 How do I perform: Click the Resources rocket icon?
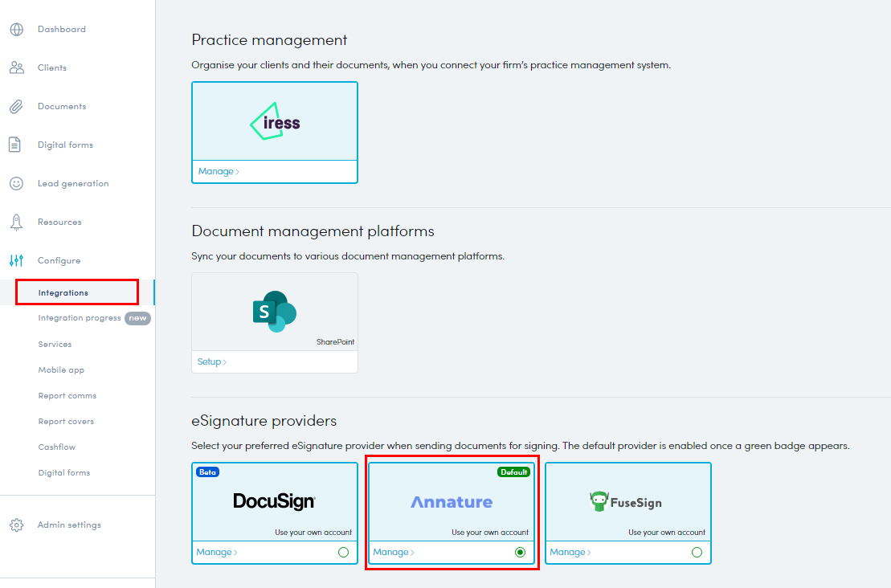pyautogui.click(x=16, y=223)
